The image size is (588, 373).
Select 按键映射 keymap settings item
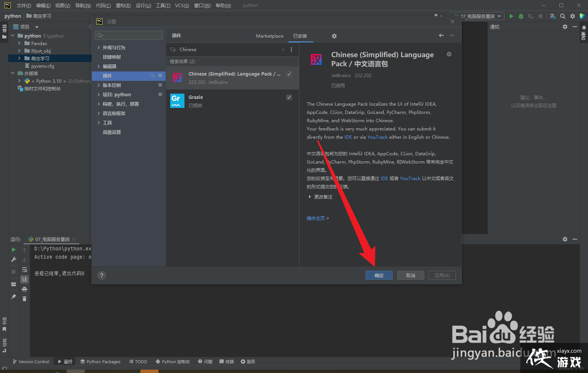(112, 57)
